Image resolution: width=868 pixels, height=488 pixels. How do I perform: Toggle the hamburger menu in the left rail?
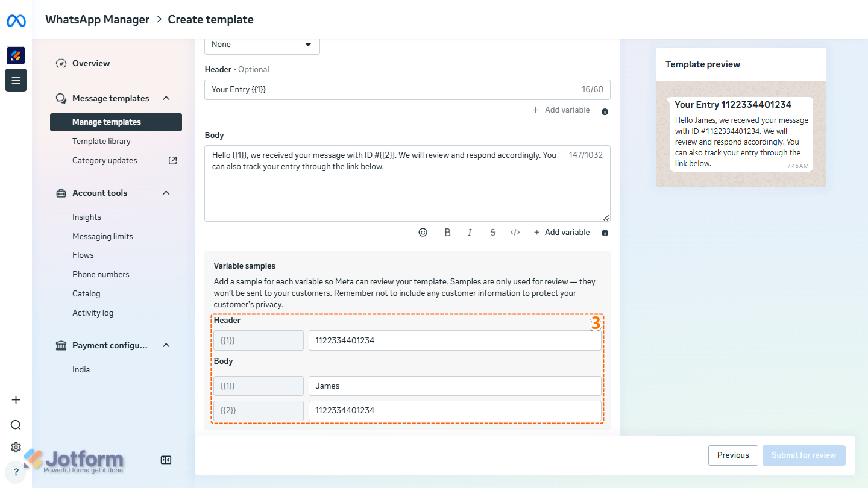[x=16, y=80]
